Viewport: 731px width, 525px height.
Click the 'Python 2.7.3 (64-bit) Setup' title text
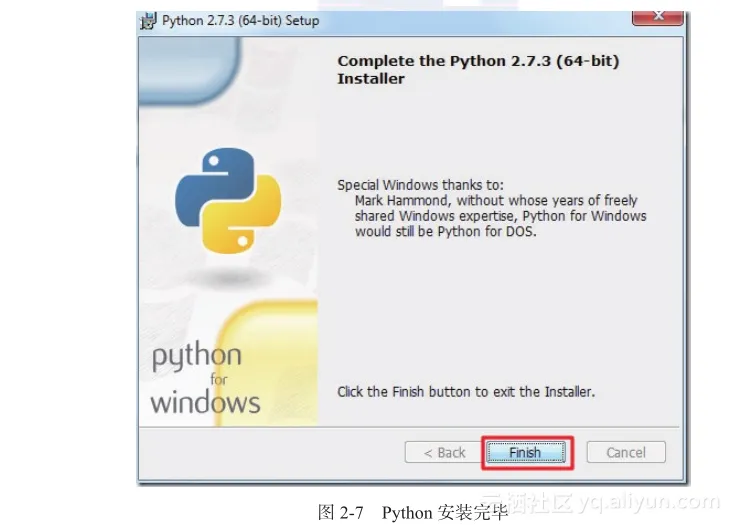(241, 21)
